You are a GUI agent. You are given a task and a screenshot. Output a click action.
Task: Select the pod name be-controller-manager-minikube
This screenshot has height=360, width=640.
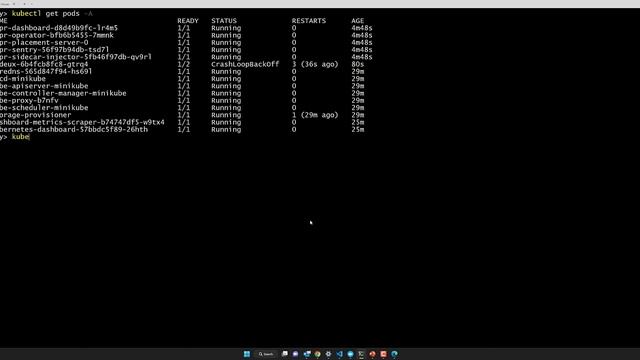tap(63, 93)
